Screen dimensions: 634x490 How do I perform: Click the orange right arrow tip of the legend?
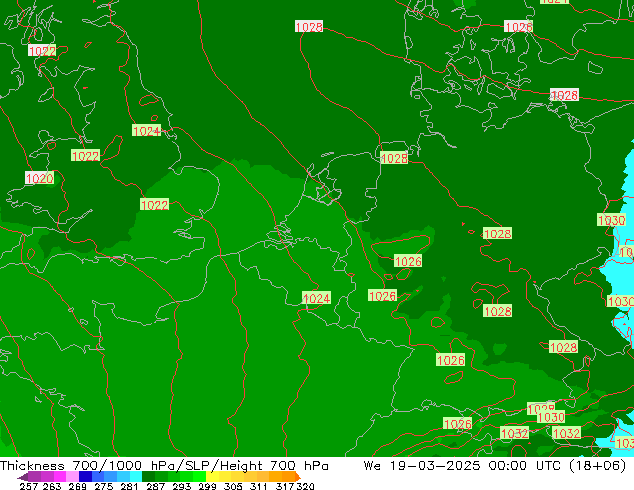(x=298, y=477)
